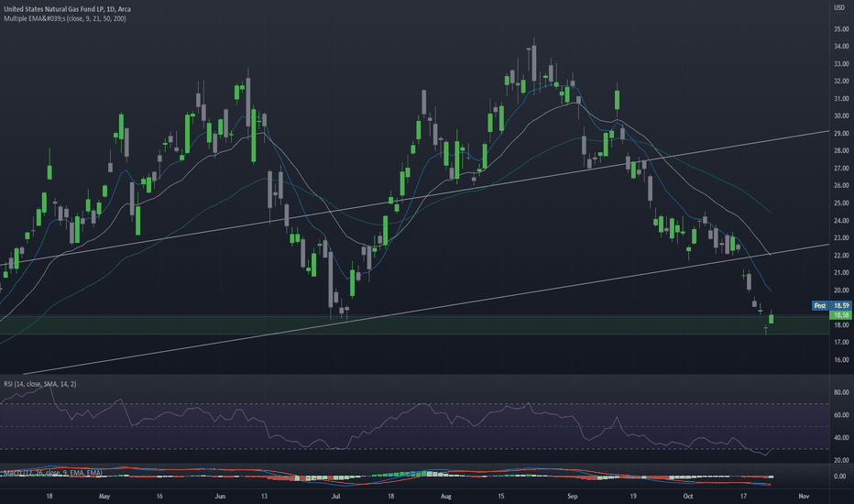Click the Oct date label on time axis
Viewport: 854px width, 504px height.
(688, 497)
